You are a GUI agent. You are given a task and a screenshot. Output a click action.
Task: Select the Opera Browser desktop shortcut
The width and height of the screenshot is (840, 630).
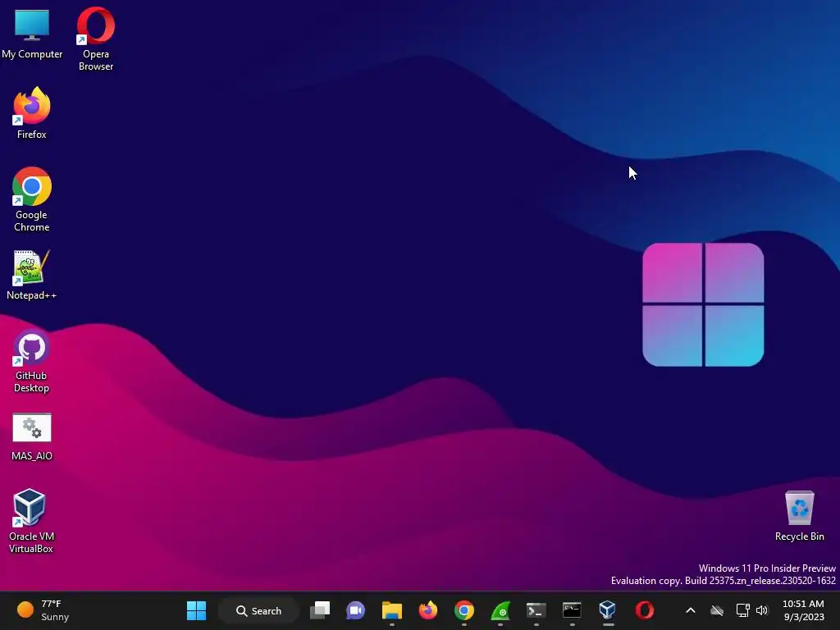click(96, 39)
